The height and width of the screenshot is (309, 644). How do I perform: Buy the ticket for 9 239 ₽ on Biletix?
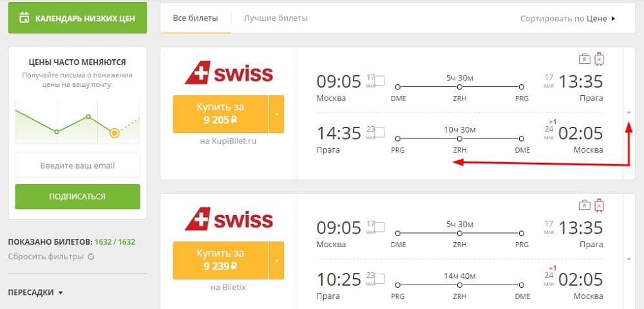coord(220,260)
